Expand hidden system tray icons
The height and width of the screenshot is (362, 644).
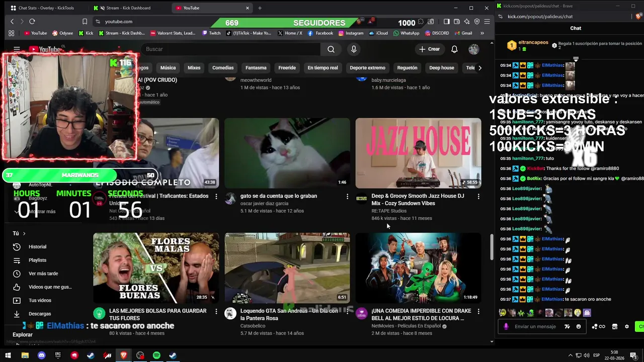[571, 355]
